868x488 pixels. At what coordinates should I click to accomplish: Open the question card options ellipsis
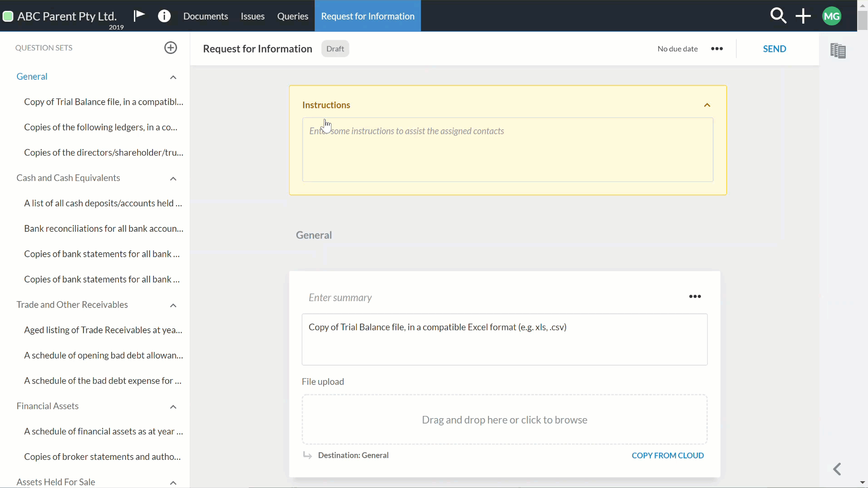[695, 297]
